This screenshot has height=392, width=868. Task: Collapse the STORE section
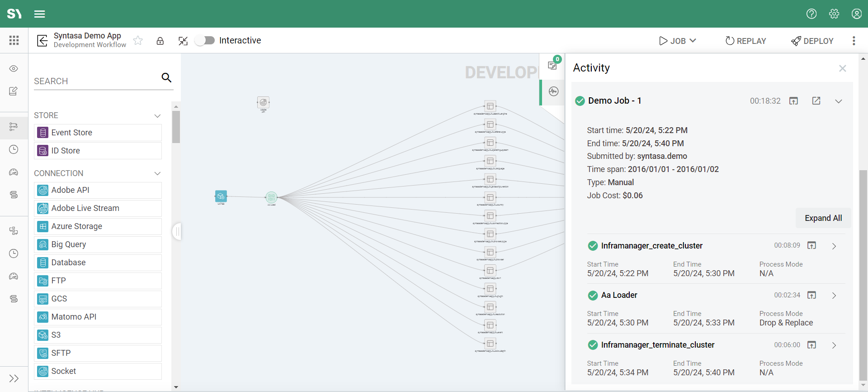[157, 116]
